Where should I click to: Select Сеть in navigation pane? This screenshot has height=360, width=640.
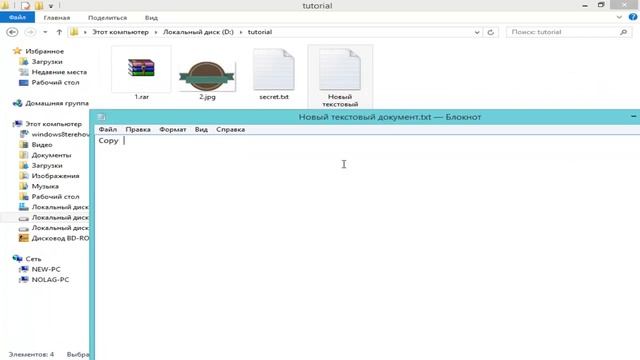33,259
